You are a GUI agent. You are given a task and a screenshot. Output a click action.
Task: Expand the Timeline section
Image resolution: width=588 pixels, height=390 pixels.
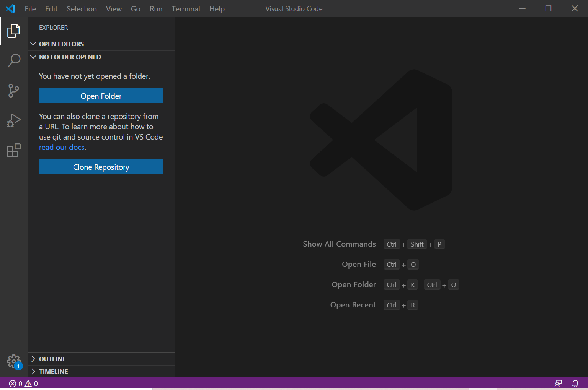(101, 372)
